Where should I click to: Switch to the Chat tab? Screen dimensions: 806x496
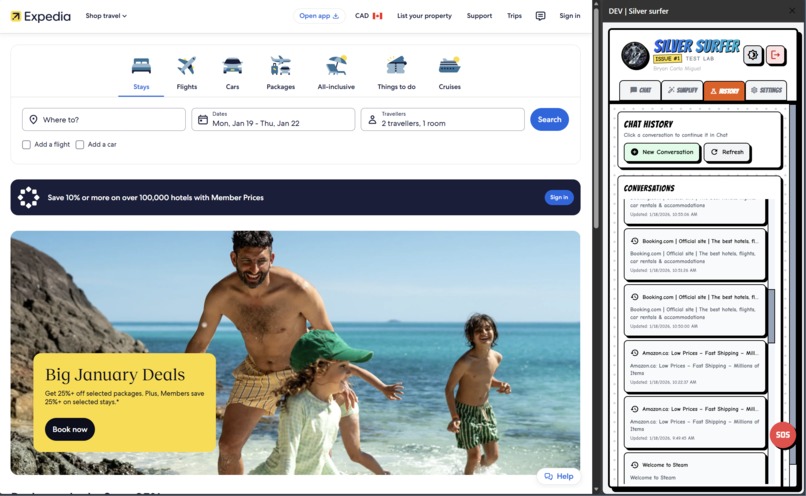(x=640, y=90)
